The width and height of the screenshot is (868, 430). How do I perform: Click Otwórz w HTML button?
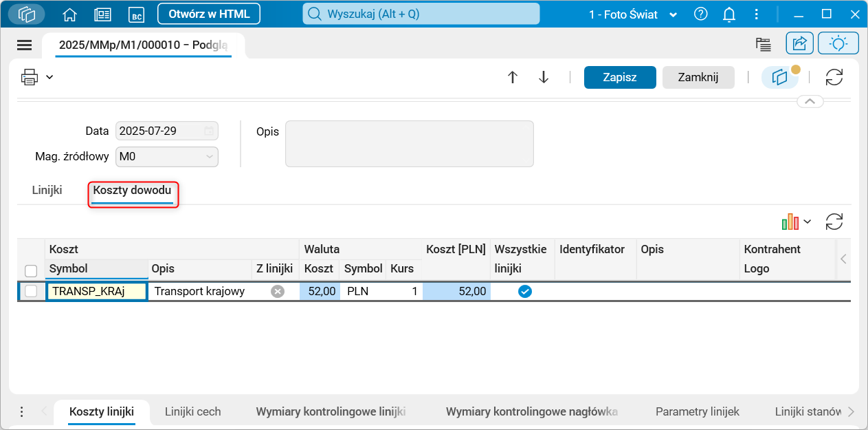click(x=209, y=14)
